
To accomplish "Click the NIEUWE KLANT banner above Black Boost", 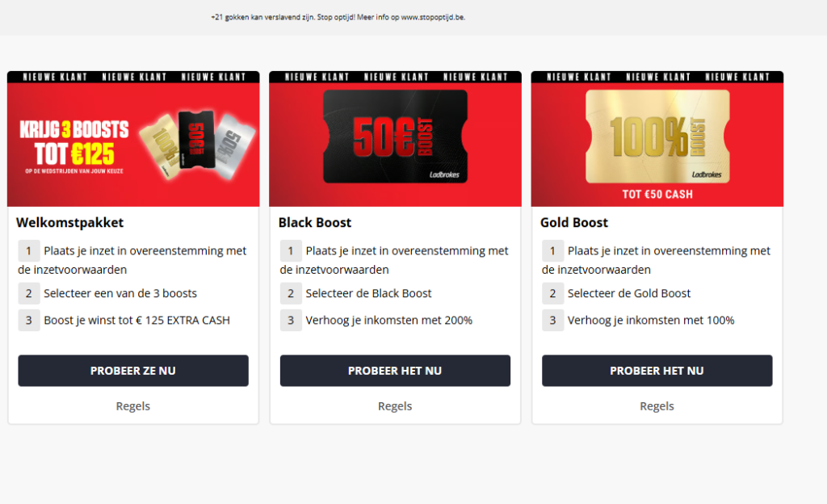I will pos(395,77).
